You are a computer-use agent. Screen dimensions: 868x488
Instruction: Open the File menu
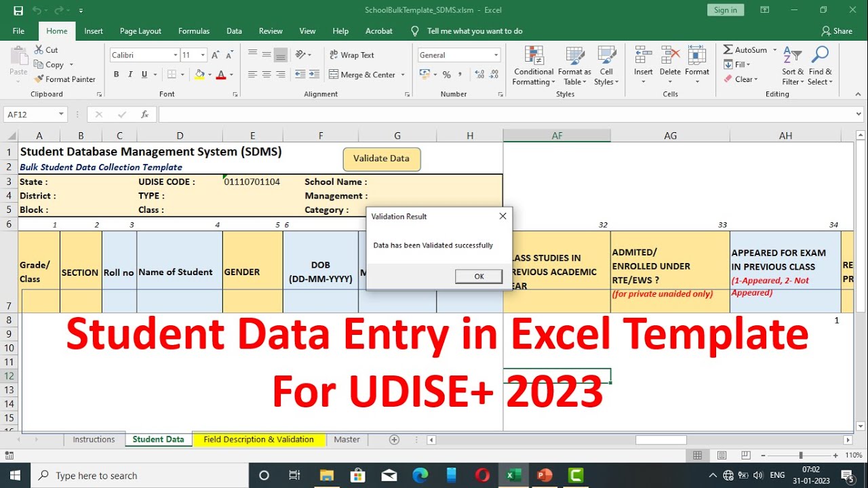tap(18, 31)
